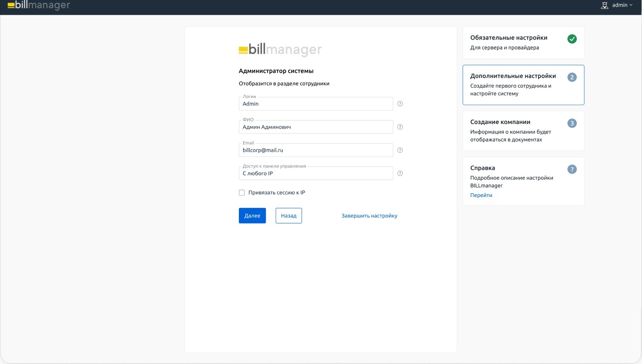Image resolution: width=642 pixels, height=364 pixels.
Task: Click the admin user avatar icon
Action: [604, 5]
